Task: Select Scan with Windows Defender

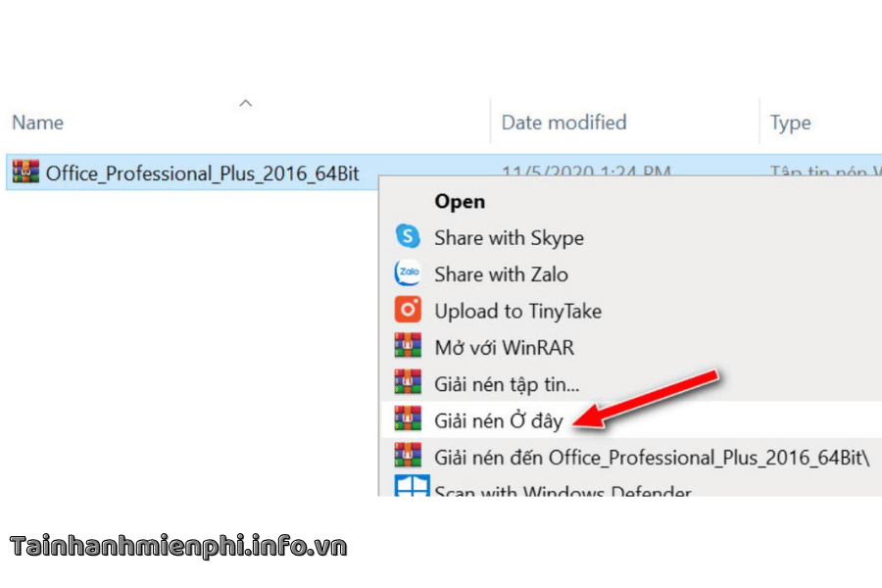Action: click(563, 491)
